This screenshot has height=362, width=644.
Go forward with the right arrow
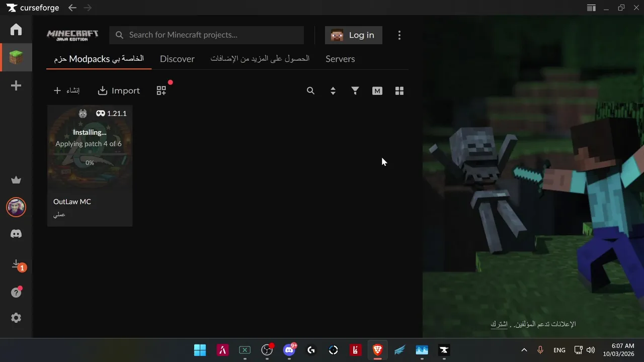pos(88,8)
